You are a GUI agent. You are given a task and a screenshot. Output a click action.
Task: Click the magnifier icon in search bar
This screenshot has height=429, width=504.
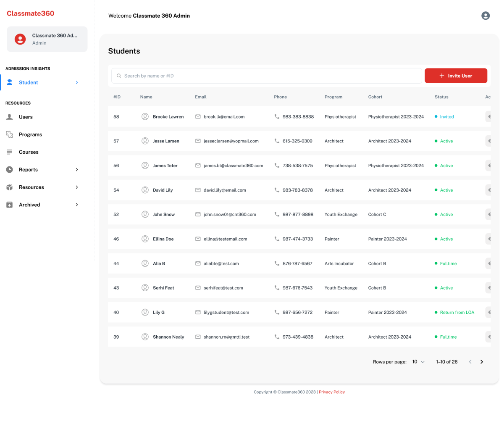(119, 76)
